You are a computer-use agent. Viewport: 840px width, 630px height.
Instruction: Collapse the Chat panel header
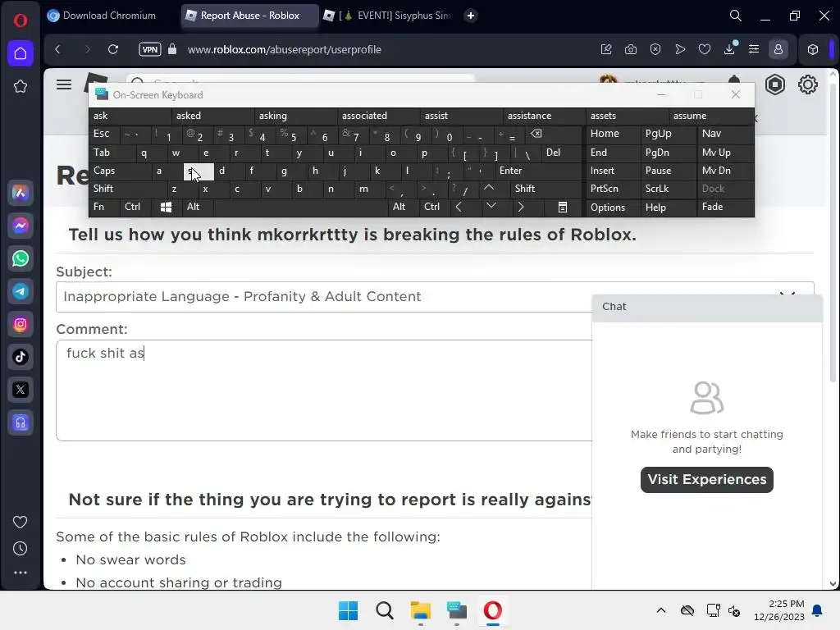(x=706, y=307)
